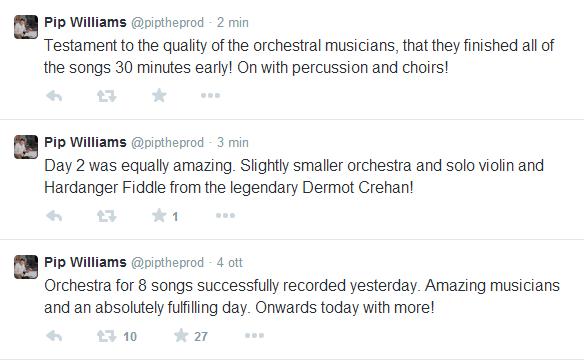Retweet the Hardanger Fiddle tweet
The height and width of the screenshot is (361, 584).
107,216
